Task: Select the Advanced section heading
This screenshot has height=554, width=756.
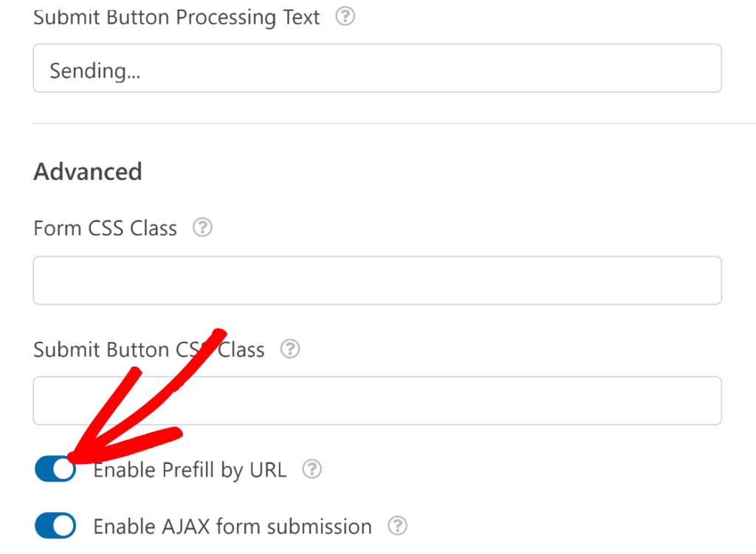Action: [88, 172]
